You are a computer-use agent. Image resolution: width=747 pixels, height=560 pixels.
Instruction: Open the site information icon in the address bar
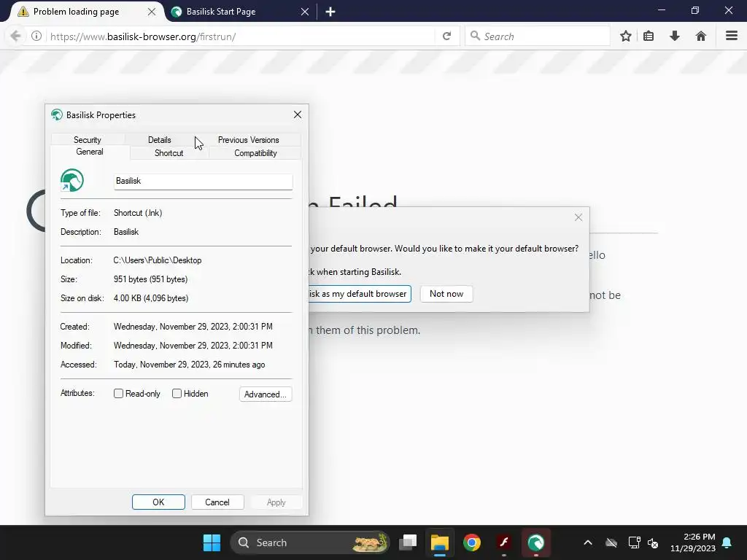(36, 36)
